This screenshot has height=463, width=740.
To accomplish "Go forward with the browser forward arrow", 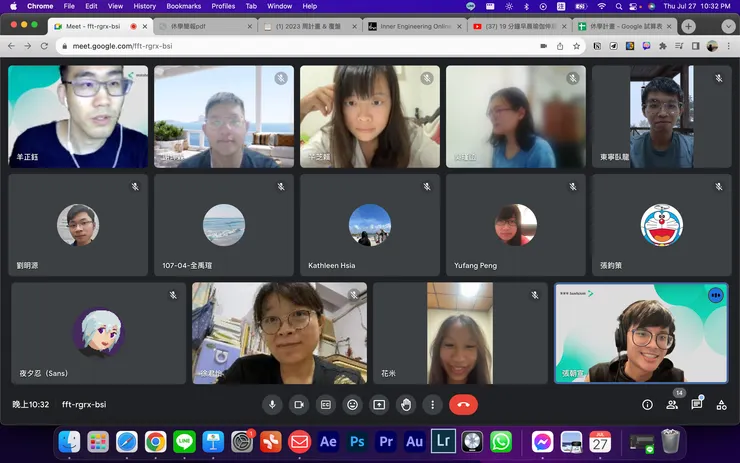I will pyautogui.click(x=28, y=46).
